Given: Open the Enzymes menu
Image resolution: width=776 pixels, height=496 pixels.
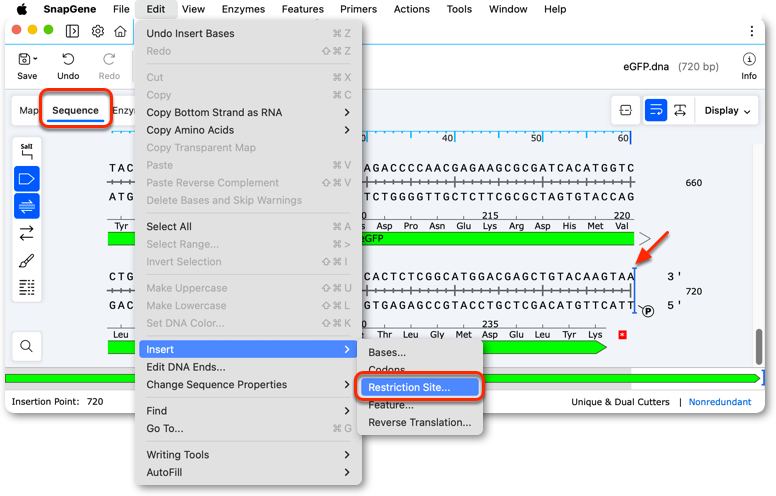Looking at the screenshot, I should [x=243, y=9].
